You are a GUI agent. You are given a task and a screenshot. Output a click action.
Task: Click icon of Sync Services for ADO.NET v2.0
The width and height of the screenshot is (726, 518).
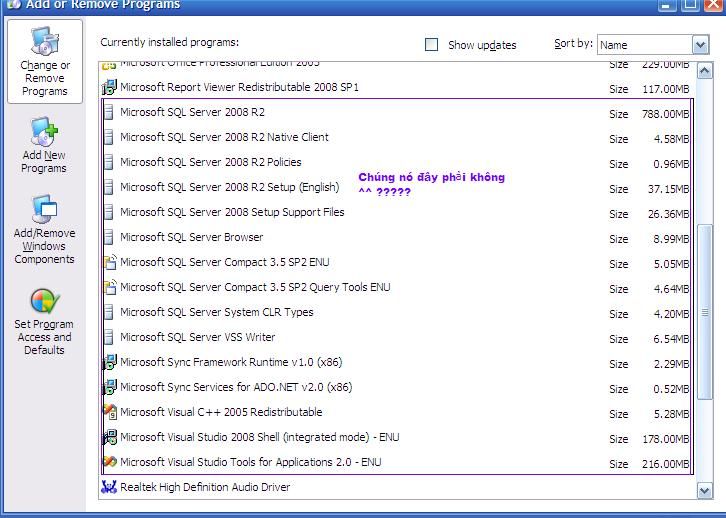click(x=109, y=387)
